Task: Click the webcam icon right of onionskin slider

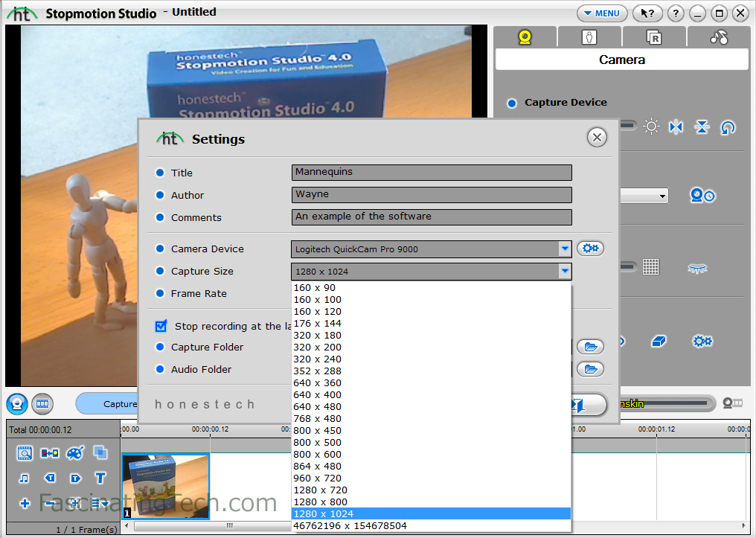Action: (x=732, y=403)
